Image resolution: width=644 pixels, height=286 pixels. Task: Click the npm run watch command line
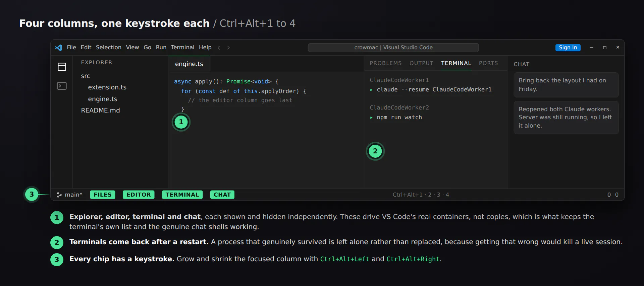pos(396,118)
